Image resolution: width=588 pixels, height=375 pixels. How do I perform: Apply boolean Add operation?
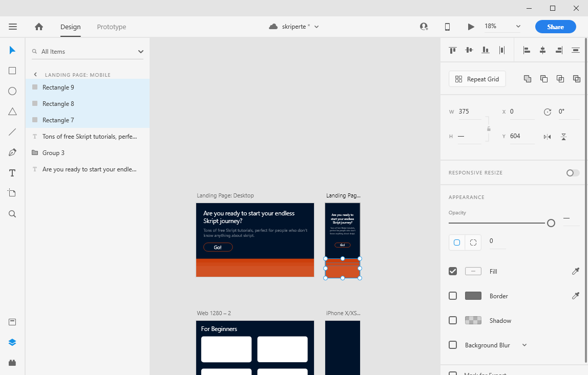click(527, 79)
